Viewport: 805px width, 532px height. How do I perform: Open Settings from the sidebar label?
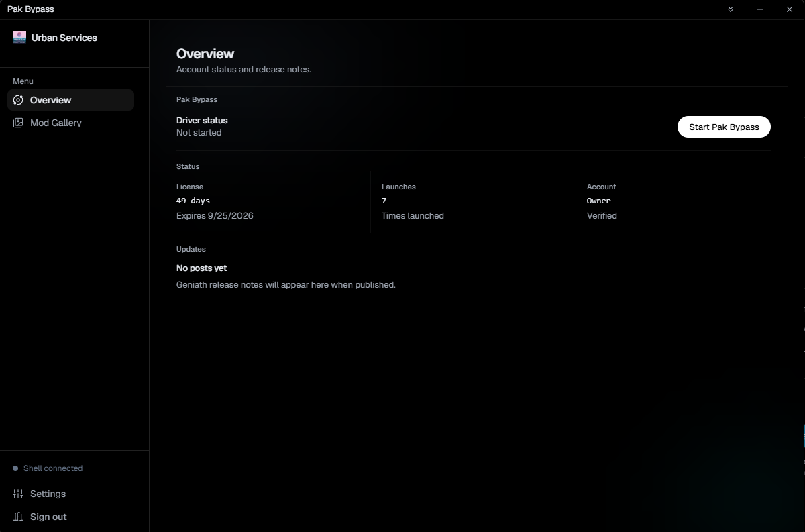pyautogui.click(x=48, y=494)
